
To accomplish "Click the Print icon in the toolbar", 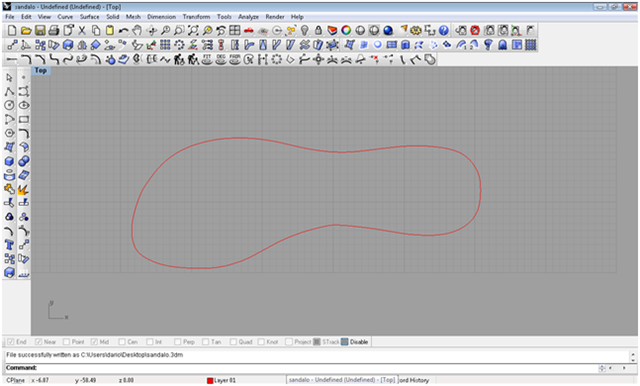I will click(54, 31).
